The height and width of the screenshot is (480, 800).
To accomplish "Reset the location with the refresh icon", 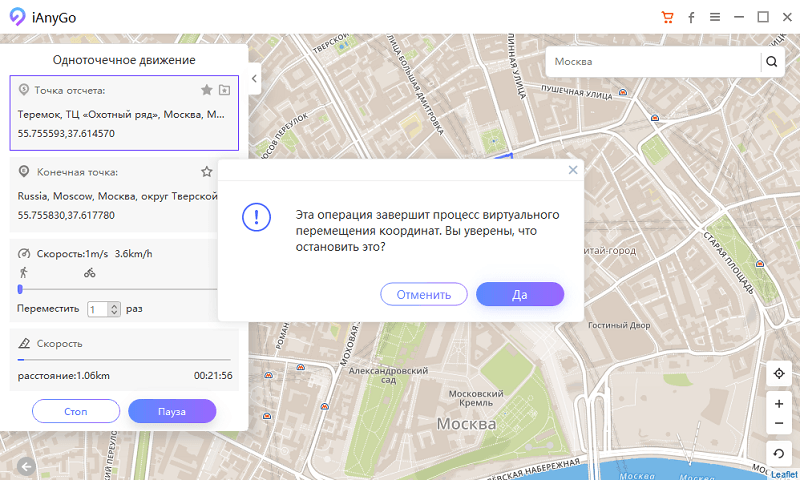I will coord(778,454).
